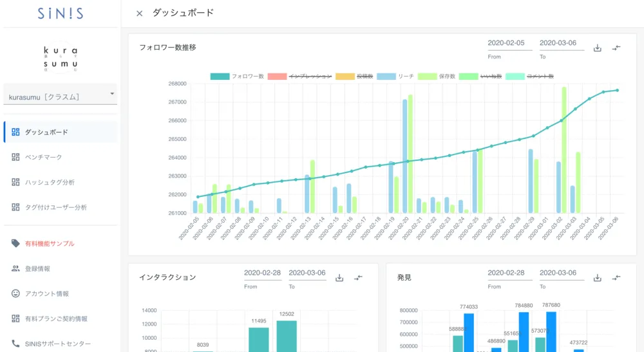Viewport: 644px width, 352px height.
Task: Click the 発見 card heading
Action: click(404, 277)
